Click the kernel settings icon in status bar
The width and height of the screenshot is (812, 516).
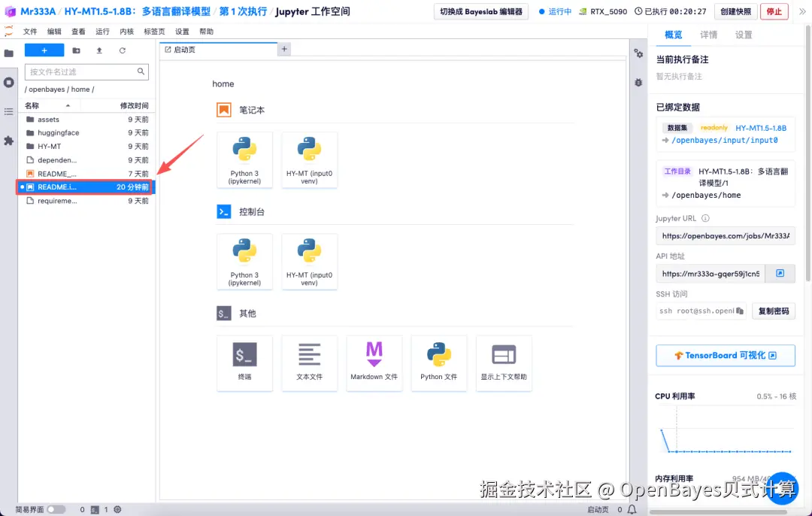coord(117,510)
